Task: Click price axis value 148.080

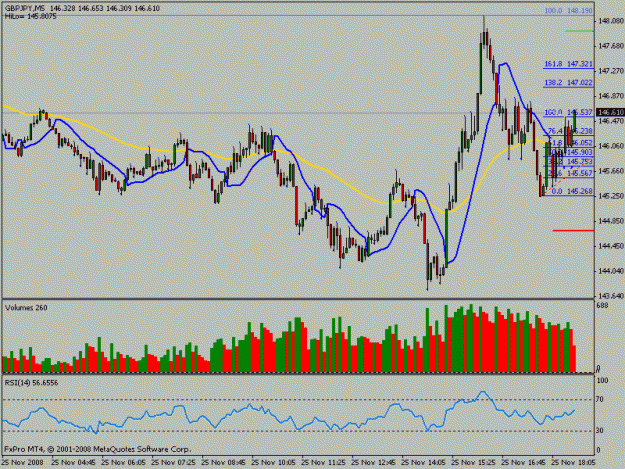Action: (x=611, y=20)
